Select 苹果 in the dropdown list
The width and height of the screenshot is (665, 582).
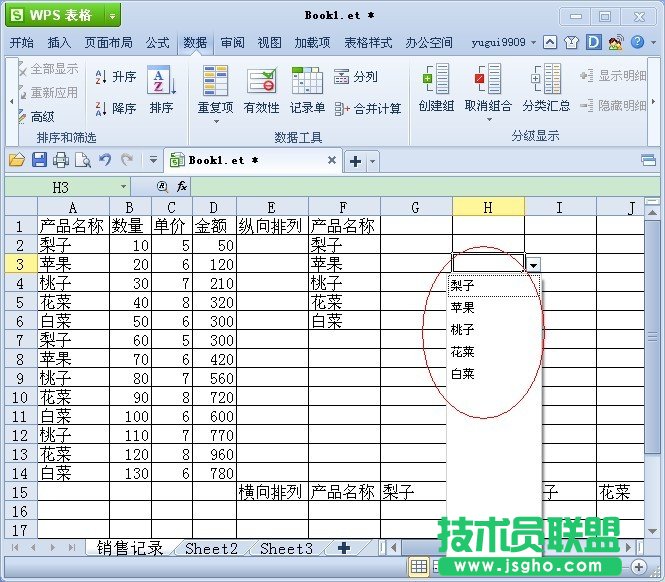(x=494, y=307)
